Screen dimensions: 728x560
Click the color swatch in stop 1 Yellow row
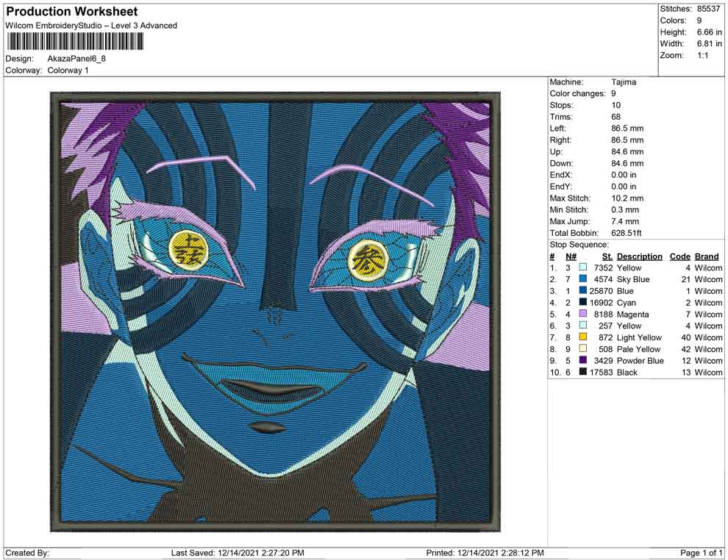(x=582, y=268)
